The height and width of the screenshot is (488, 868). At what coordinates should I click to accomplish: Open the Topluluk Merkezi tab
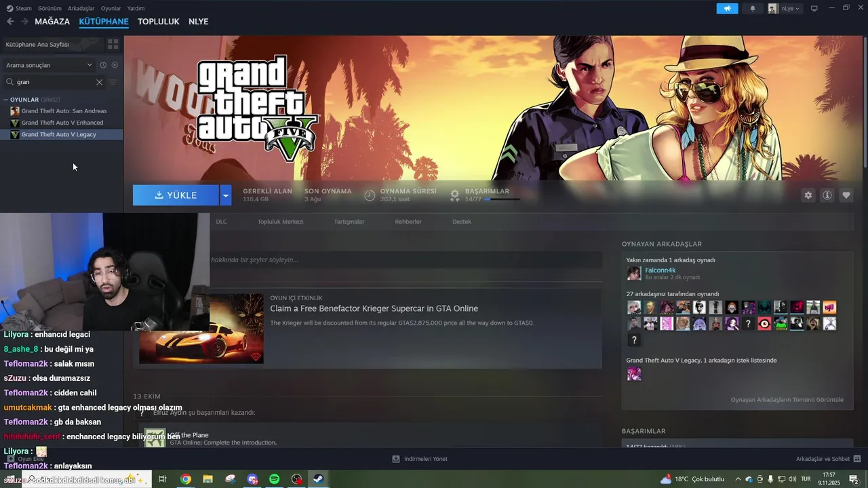coord(280,222)
